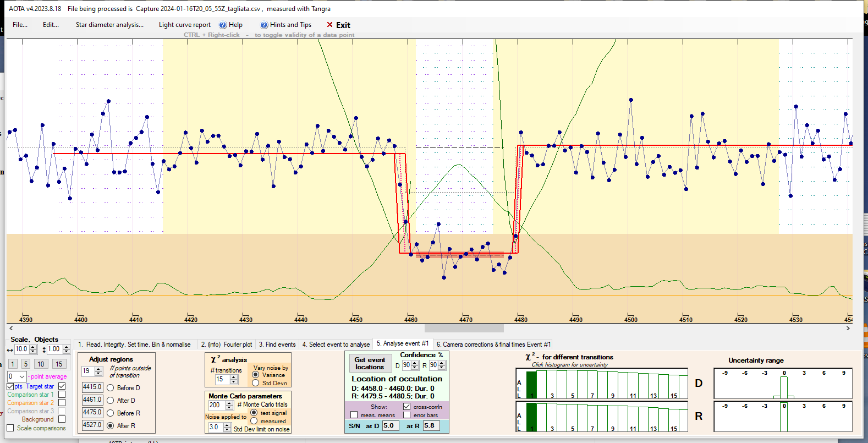Enable the Comparison star 2 checkbox
The width and height of the screenshot is (868, 443).
coord(62,403)
